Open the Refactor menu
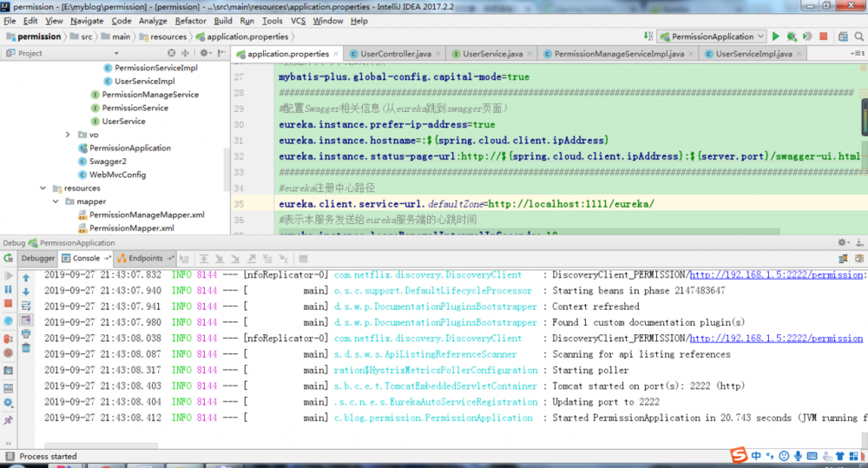This screenshot has width=868, height=468. [190, 21]
